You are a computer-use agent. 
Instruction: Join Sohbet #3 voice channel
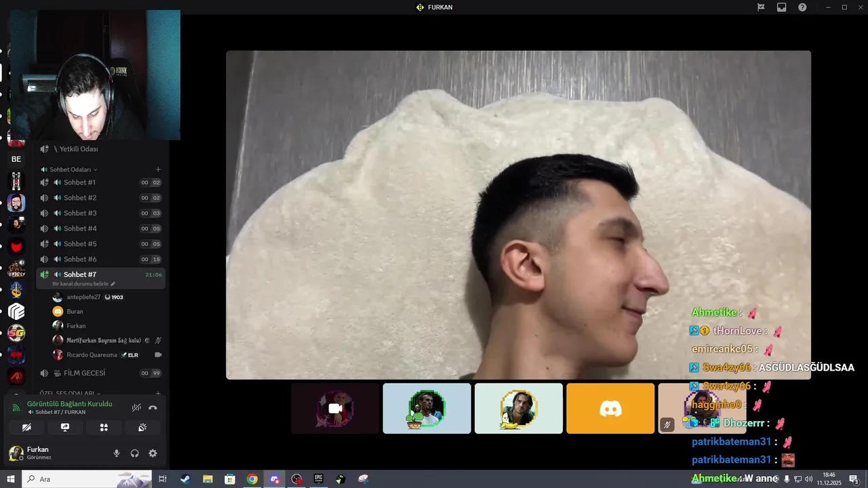(x=100, y=213)
